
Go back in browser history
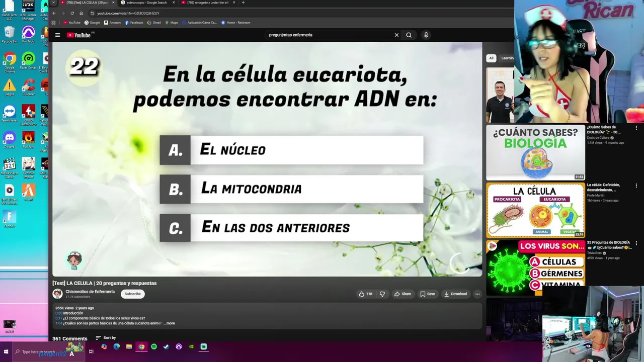click(x=54, y=13)
